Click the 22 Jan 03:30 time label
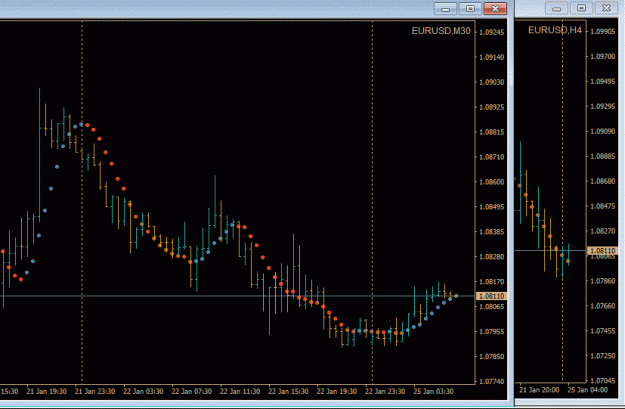The image size is (625, 409). 143,391
